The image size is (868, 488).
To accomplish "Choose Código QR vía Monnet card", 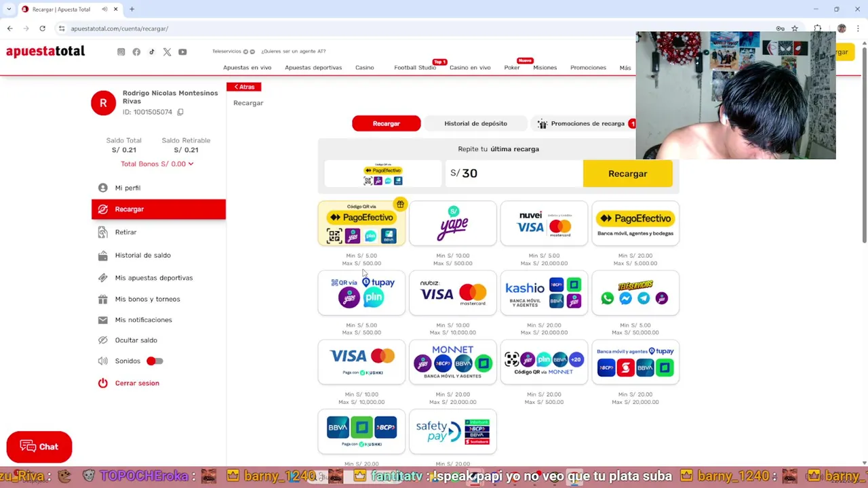I will [544, 362].
